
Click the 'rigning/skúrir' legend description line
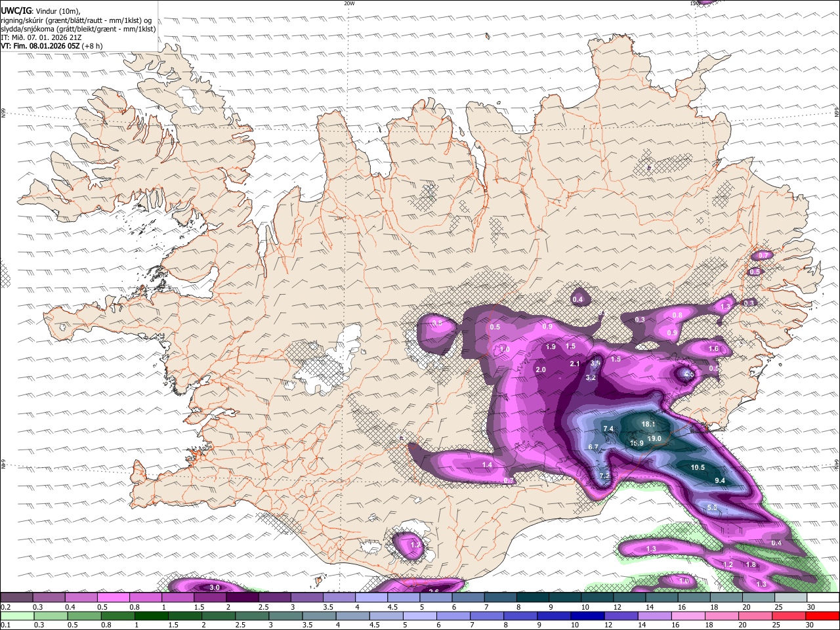point(76,20)
